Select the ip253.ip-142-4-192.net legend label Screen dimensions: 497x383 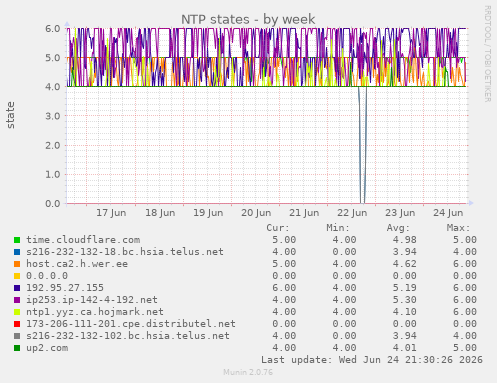[x=92, y=300]
